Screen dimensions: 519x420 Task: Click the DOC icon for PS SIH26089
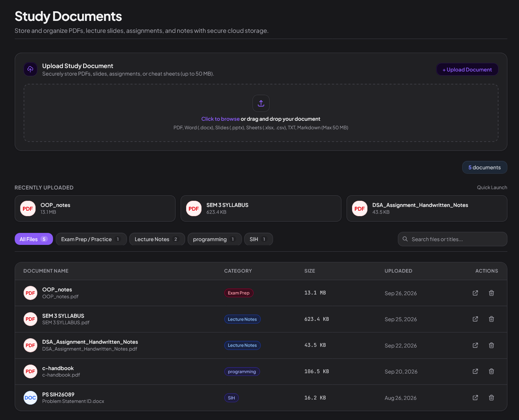pyautogui.click(x=30, y=398)
